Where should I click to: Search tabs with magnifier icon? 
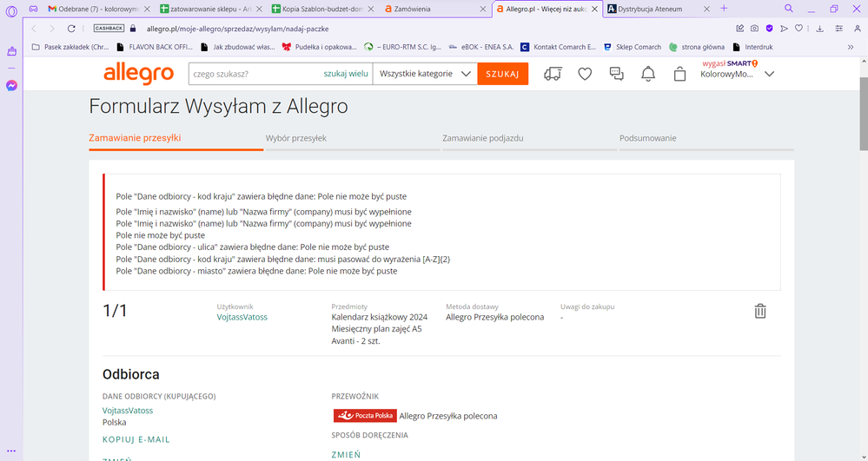(x=789, y=9)
